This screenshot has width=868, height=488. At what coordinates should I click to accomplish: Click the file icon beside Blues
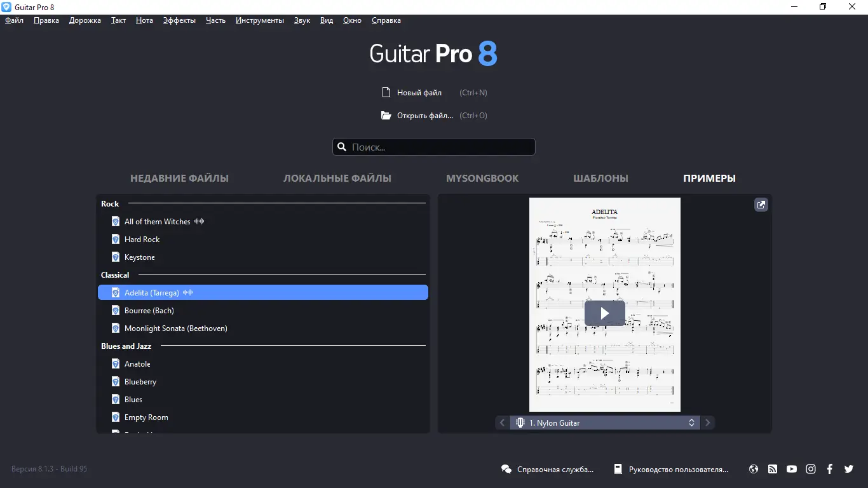pos(116,400)
